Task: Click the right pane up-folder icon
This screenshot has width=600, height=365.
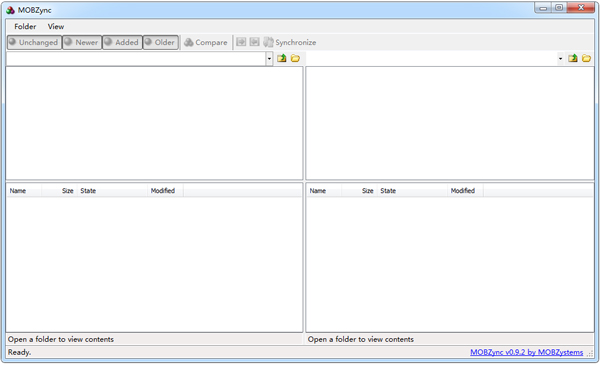Action: click(x=573, y=58)
